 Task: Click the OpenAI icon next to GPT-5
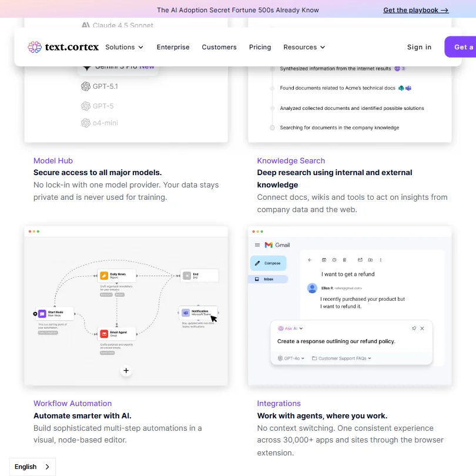click(x=86, y=106)
